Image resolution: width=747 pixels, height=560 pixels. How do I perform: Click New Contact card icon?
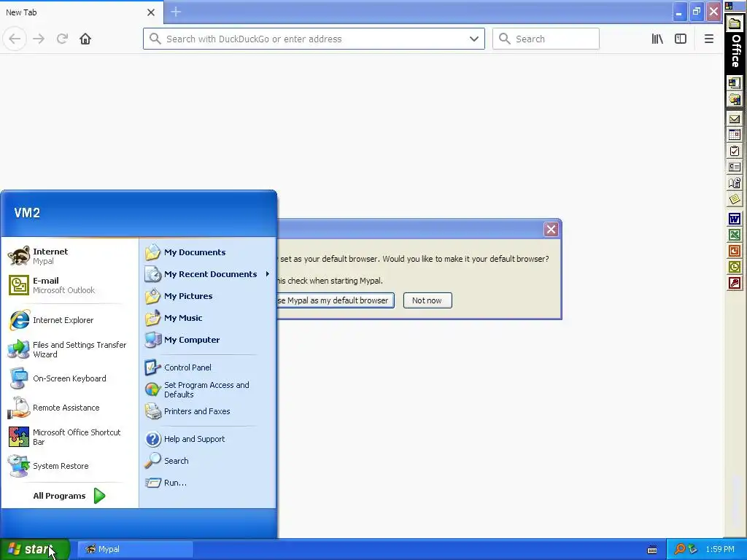[x=735, y=167]
